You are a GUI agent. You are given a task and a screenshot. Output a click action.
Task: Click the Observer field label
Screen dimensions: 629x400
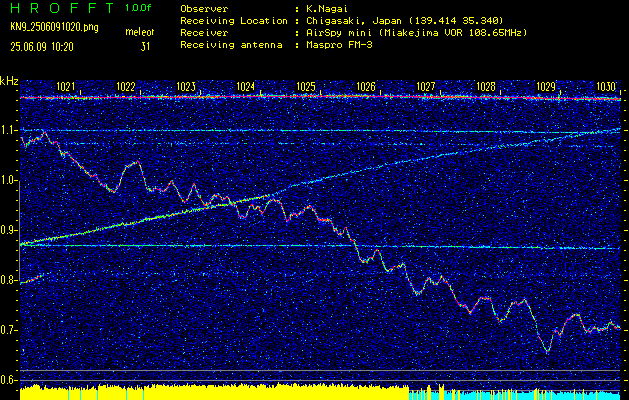tap(204, 8)
